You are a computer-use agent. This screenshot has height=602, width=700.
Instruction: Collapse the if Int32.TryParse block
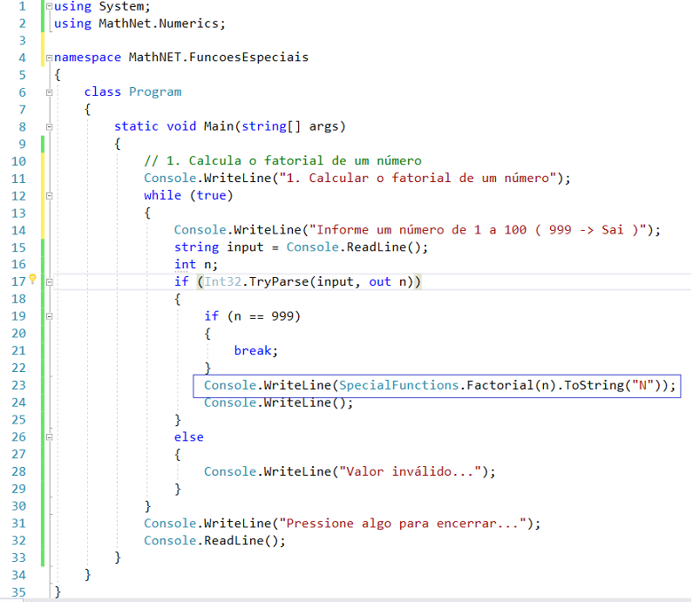coord(49,282)
